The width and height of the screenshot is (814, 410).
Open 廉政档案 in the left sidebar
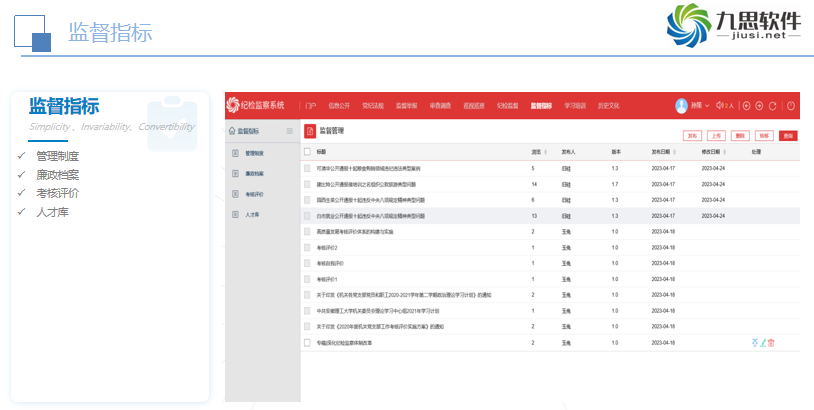click(x=254, y=174)
